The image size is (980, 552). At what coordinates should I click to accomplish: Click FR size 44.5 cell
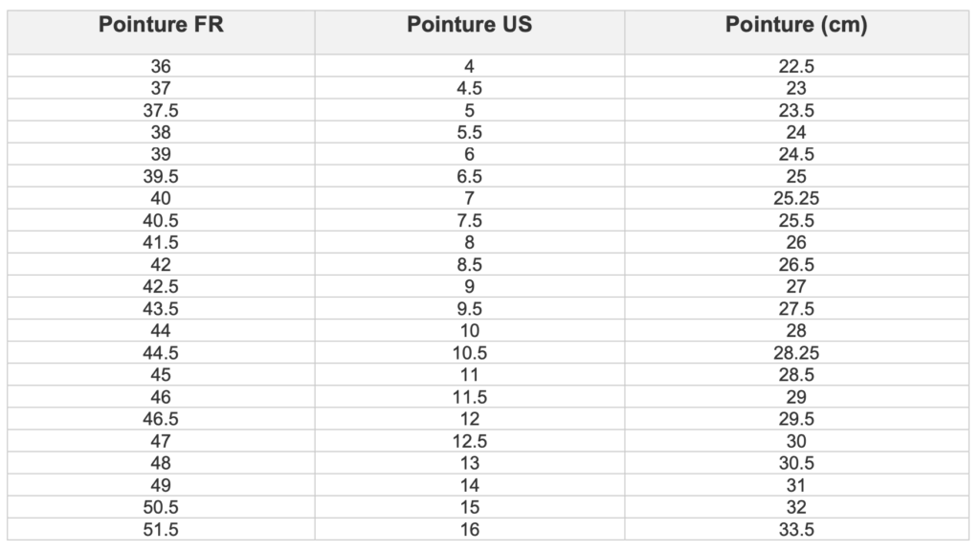point(161,353)
